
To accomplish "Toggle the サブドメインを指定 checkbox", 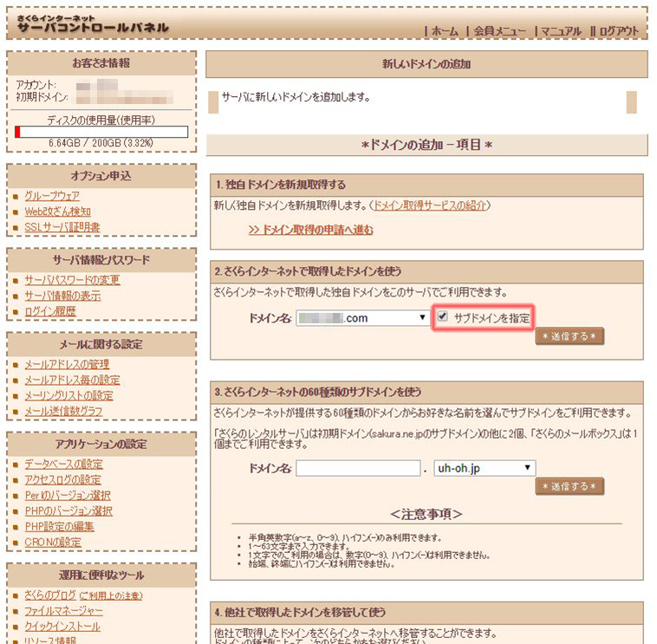I will (x=442, y=316).
